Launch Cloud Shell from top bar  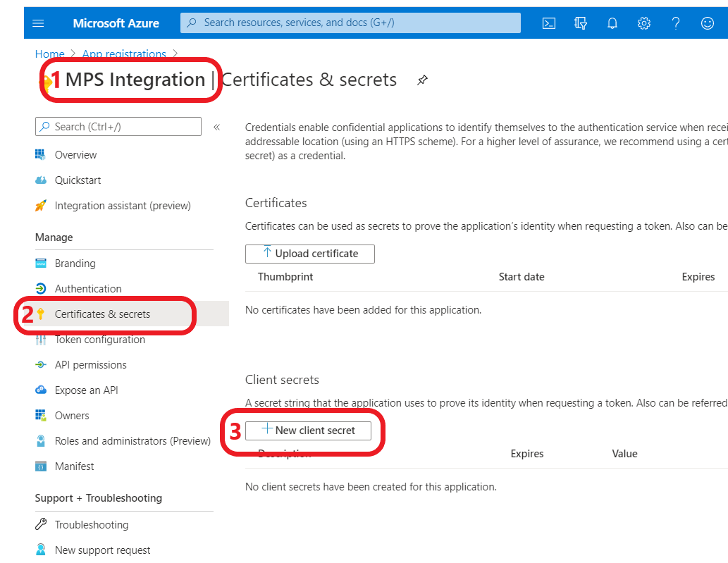pos(548,23)
